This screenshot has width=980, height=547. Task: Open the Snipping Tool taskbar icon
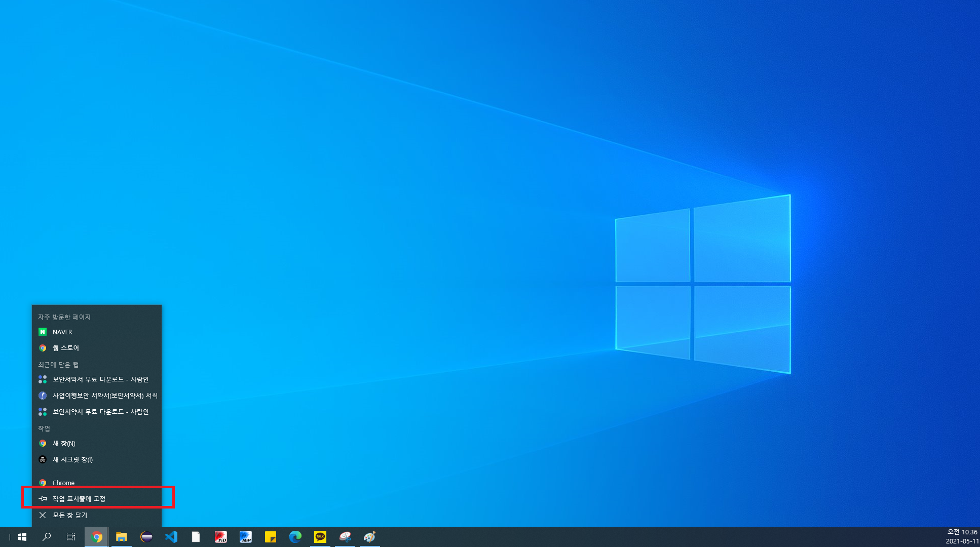tap(345, 537)
